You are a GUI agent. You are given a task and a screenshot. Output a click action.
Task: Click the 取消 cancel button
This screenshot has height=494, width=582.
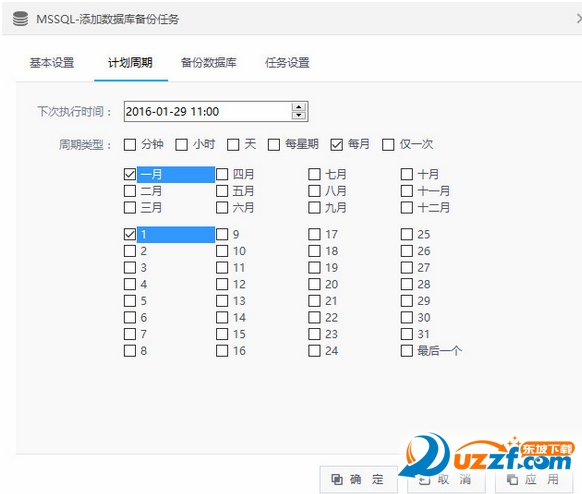(446, 480)
